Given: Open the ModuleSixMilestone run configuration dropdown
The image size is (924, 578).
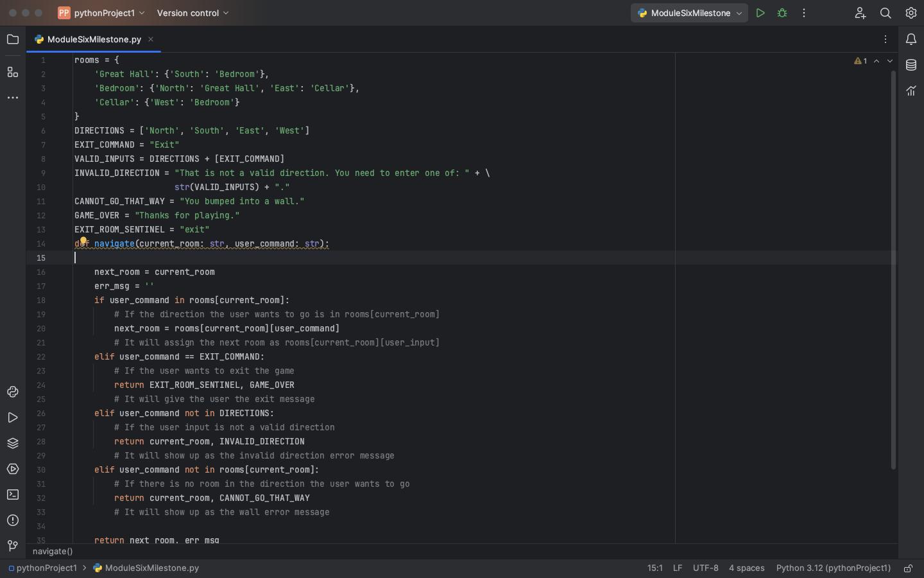Looking at the screenshot, I should tap(689, 13).
